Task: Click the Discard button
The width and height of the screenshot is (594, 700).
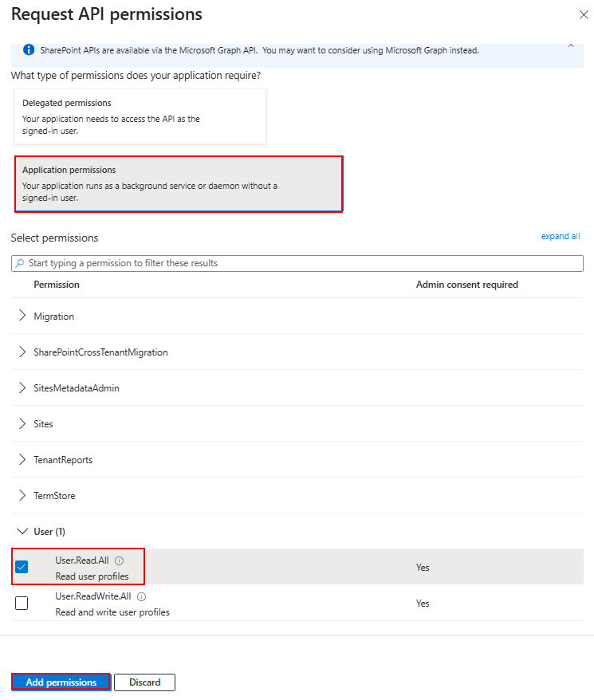Action: point(144,682)
